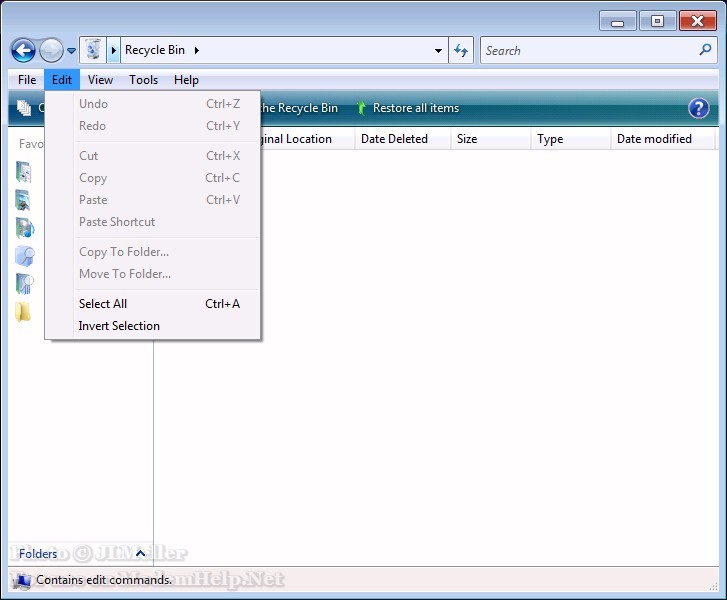This screenshot has height=600, width=727.
Task: Minimize the Recycle Bin window
Action: 617,21
